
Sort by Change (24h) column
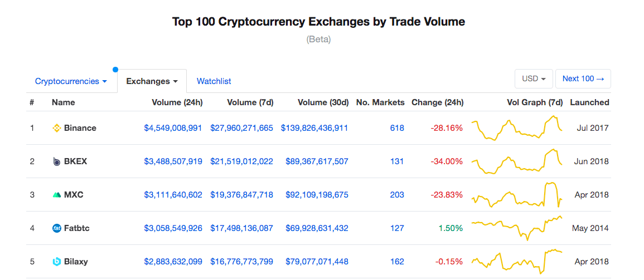point(437,102)
